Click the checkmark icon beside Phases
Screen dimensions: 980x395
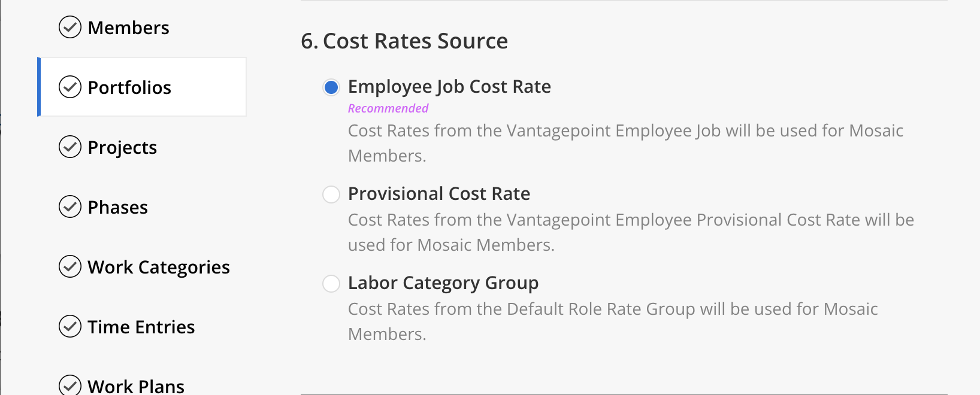coord(70,206)
